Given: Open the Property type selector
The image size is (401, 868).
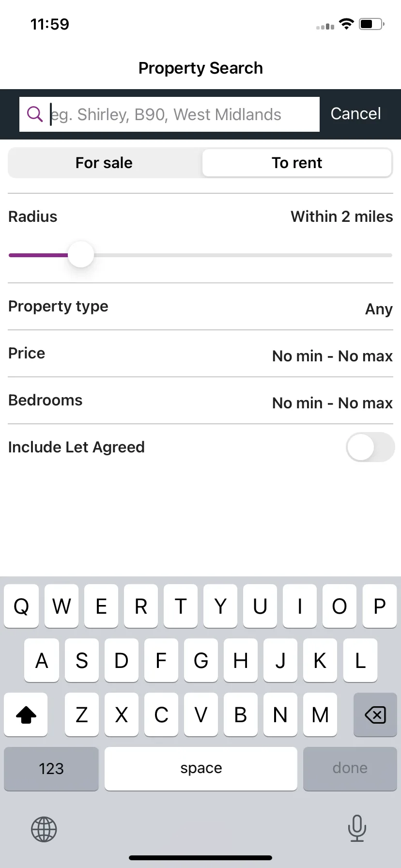Looking at the screenshot, I should [200, 307].
